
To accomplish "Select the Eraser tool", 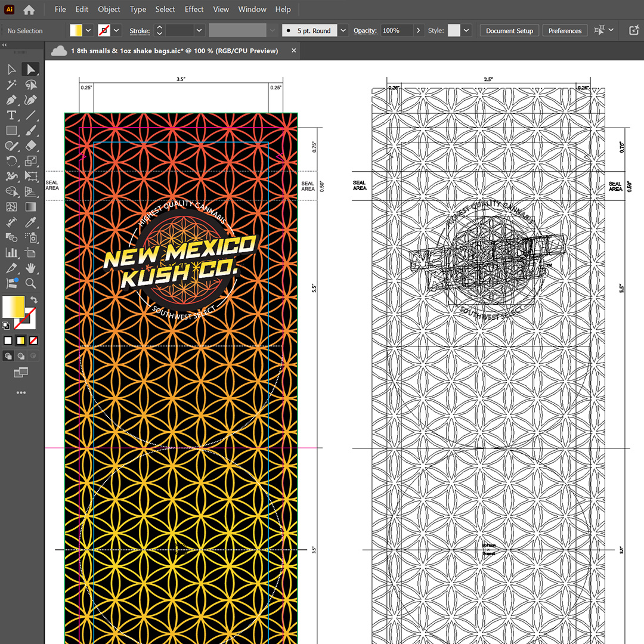I will pos(30,146).
